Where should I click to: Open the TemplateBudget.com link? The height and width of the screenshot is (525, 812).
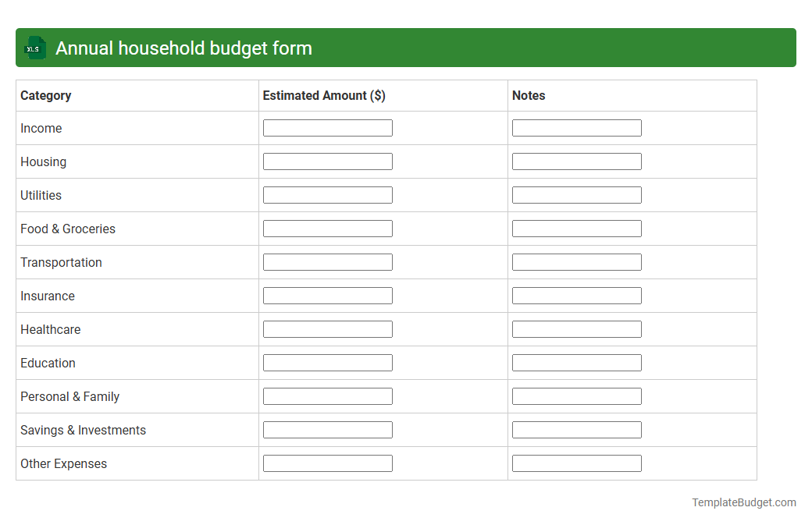click(x=743, y=502)
